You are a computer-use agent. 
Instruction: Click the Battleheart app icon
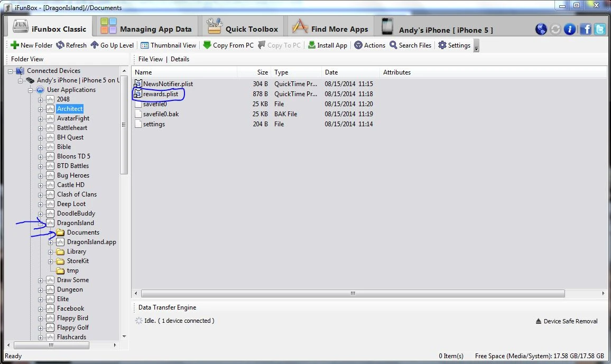[x=50, y=128]
